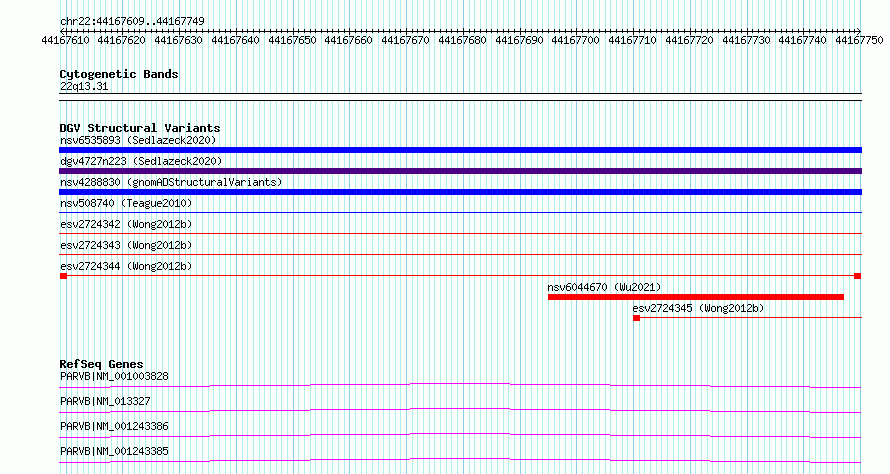Click the blue nsv4288830 variant bar
890x474 pixels.
(460, 192)
